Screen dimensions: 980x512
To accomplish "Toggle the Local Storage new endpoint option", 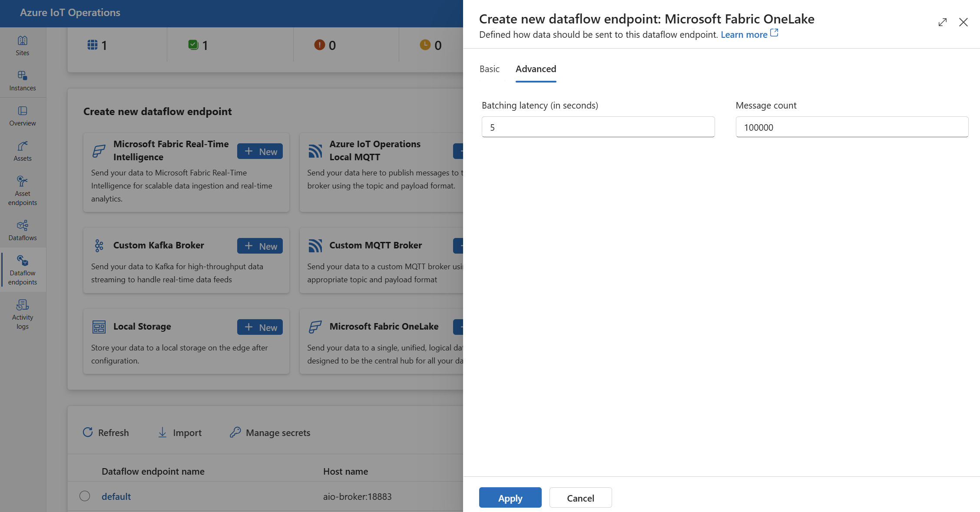I will pyautogui.click(x=260, y=327).
